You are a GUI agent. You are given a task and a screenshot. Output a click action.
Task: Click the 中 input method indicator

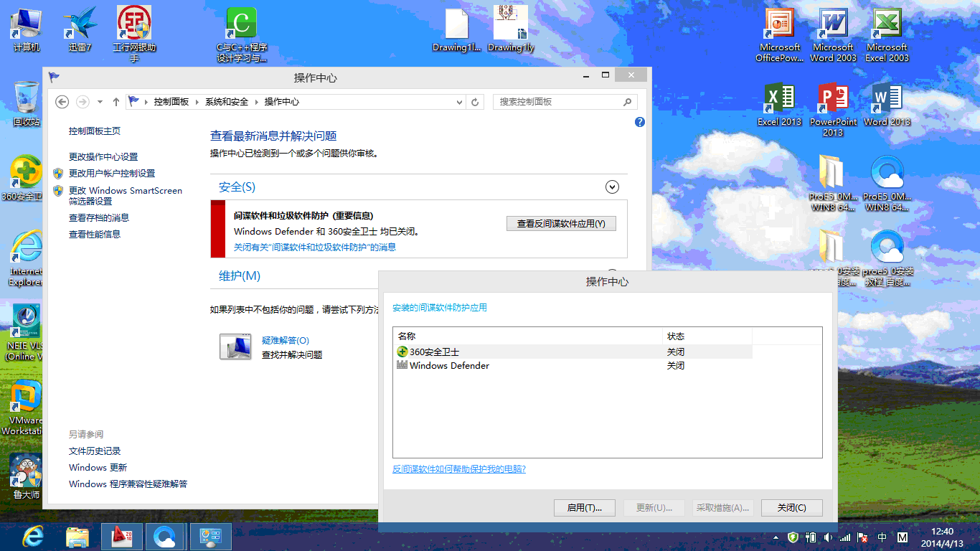click(x=882, y=537)
